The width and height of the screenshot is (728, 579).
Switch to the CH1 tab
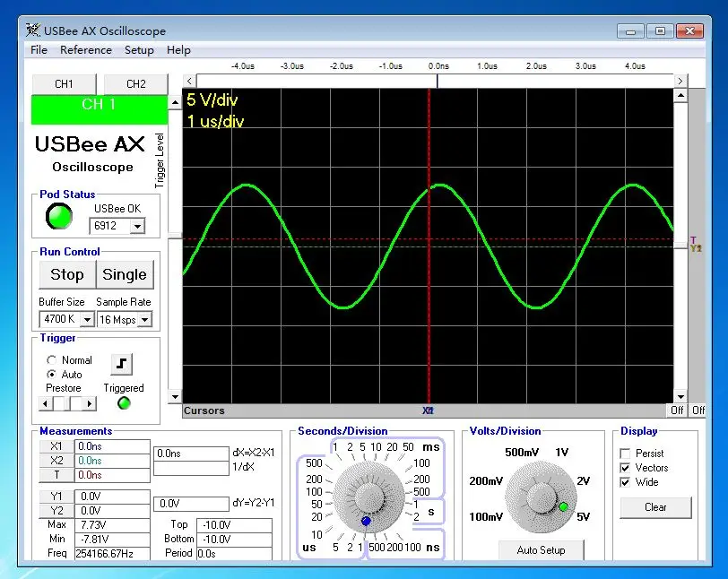coord(64,84)
